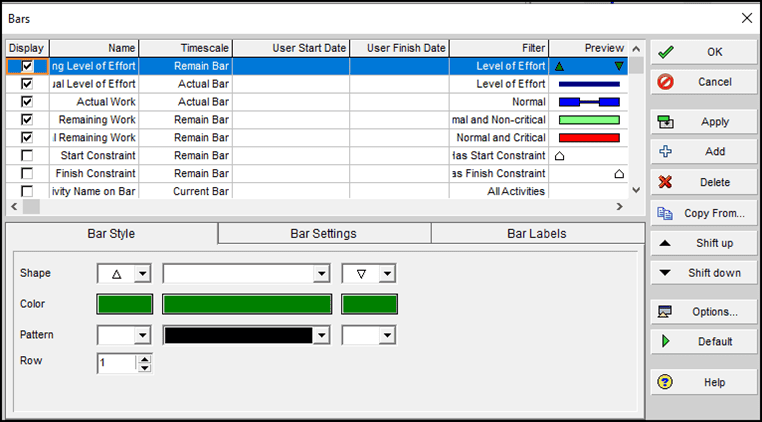Enable display for the Start Constraint bar
Image resolution: width=762 pixels, height=422 pixels.
pyautogui.click(x=27, y=156)
